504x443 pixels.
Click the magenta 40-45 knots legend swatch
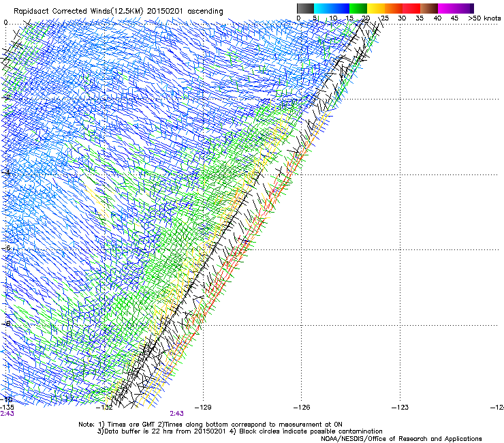447,8
